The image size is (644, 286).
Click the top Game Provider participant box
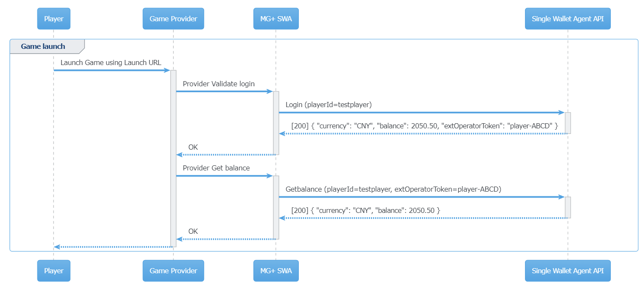pyautogui.click(x=173, y=19)
